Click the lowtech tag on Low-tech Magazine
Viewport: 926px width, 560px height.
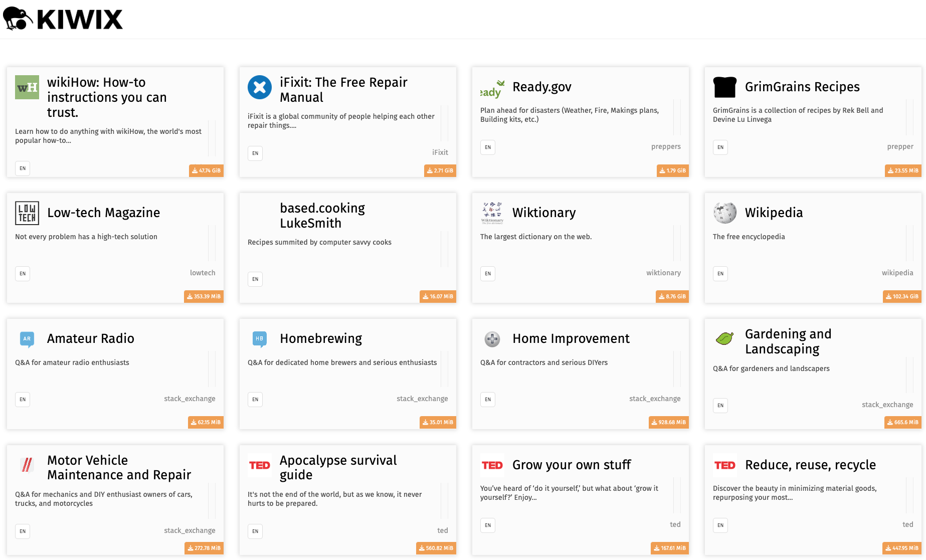click(x=203, y=273)
